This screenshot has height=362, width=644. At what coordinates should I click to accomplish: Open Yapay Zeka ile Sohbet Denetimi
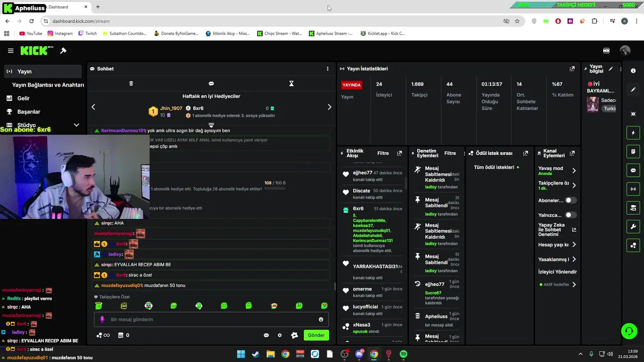coord(557,230)
